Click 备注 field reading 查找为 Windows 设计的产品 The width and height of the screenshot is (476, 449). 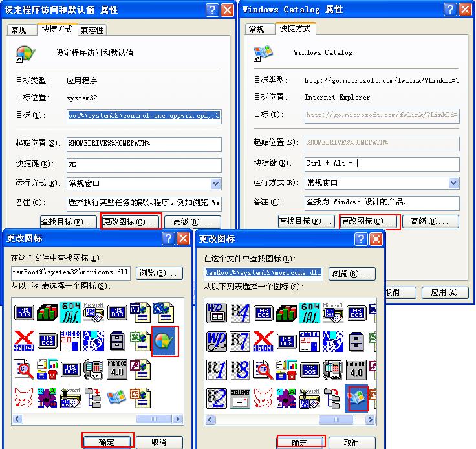tap(382, 203)
